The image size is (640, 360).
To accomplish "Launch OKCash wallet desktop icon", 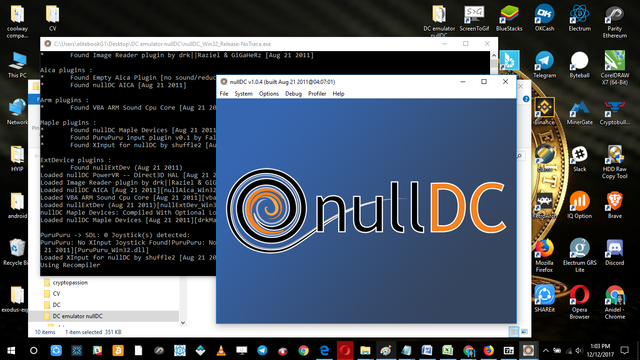I will coord(544,18).
